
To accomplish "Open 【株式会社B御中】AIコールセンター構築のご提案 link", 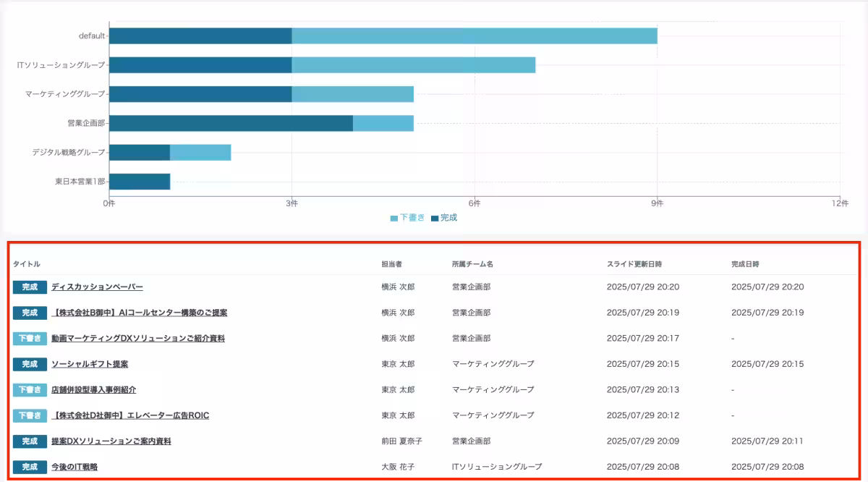I will (139, 313).
